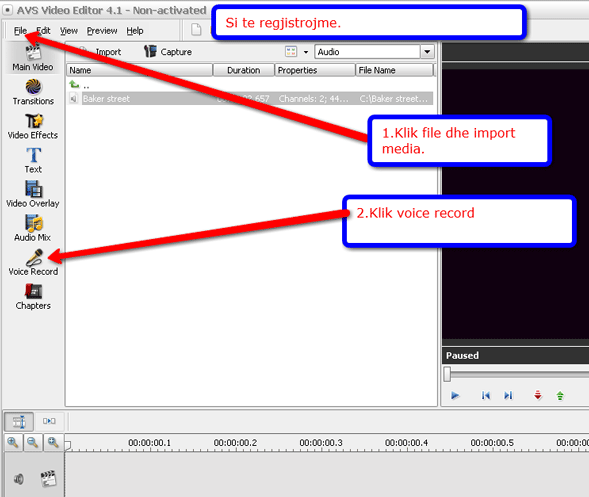Screen dimensions: 589x497
Task: Click Channels: 2; 44... properties cell
Action: [314, 99]
